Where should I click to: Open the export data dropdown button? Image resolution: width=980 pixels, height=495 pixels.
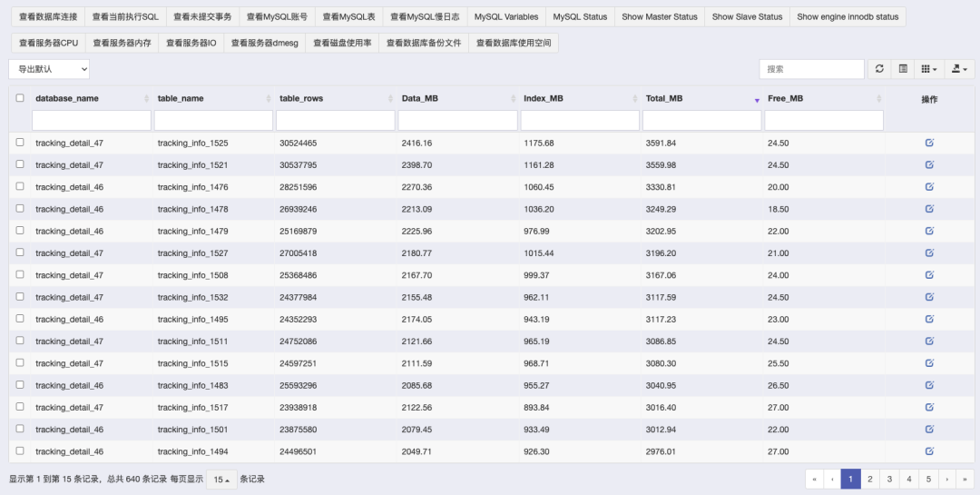point(958,69)
